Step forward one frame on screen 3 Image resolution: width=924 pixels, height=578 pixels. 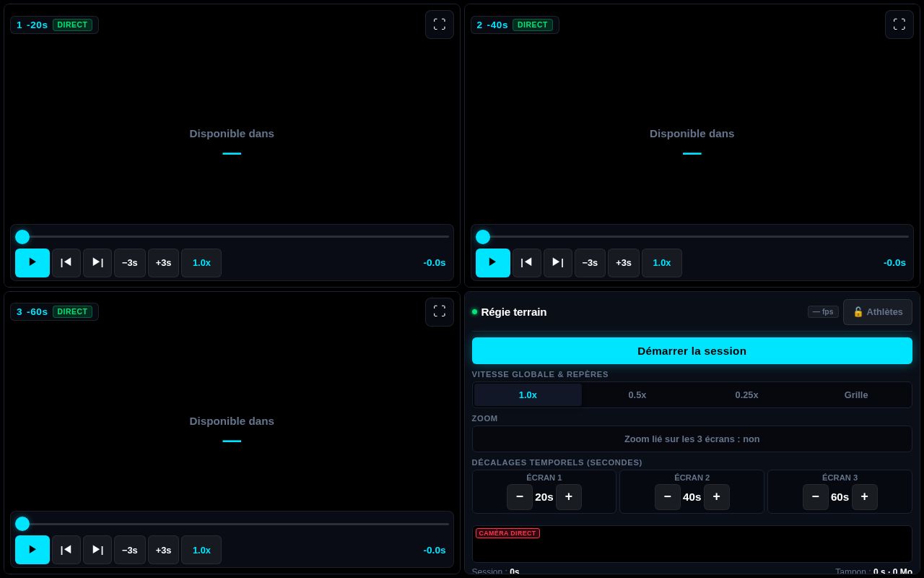coord(97,550)
